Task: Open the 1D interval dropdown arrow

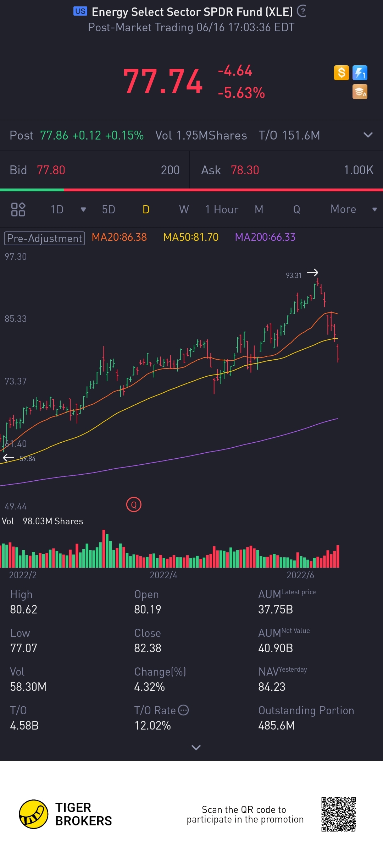Action: point(83,209)
